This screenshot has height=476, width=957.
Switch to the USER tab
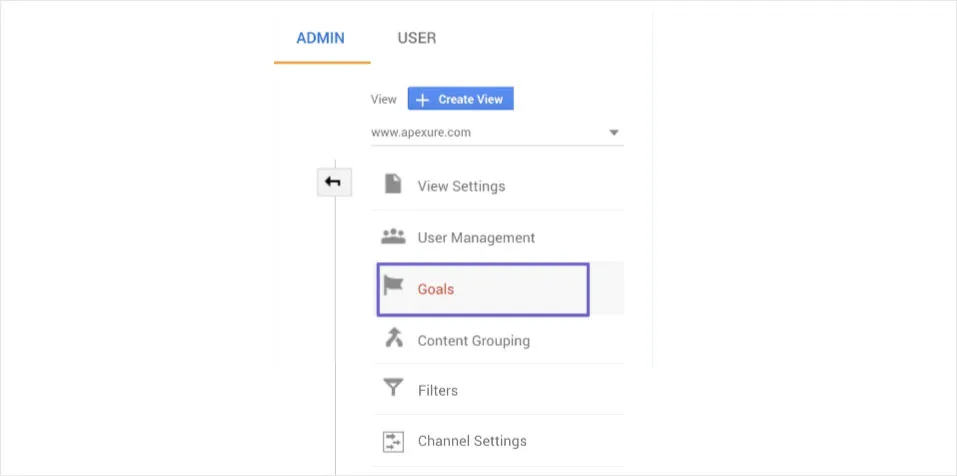[417, 38]
